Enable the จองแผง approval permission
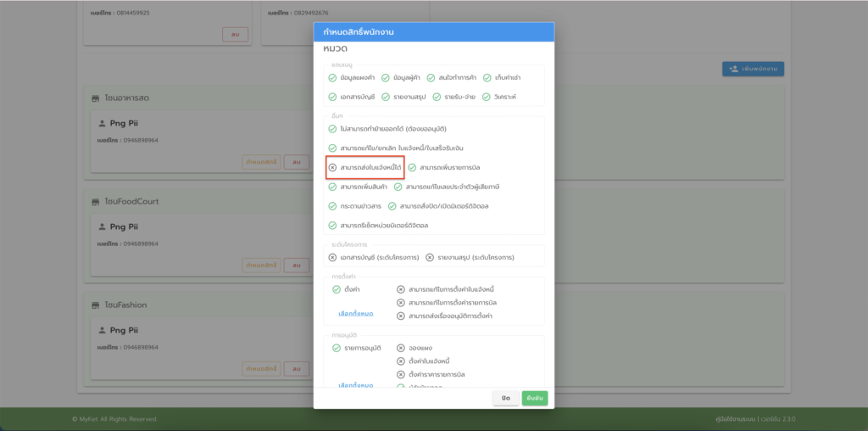This screenshot has height=431, width=868. (401, 348)
